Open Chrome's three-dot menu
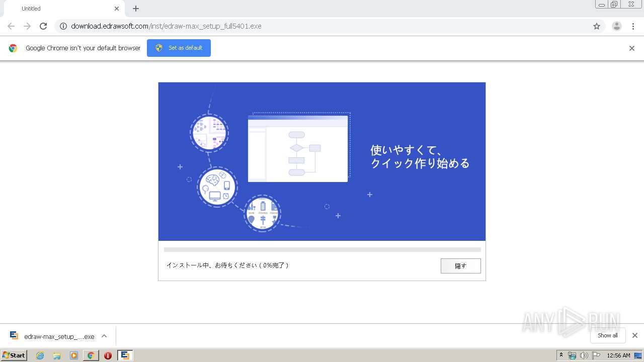The height and width of the screenshot is (362, 644). pyautogui.click(x=633, y=26)
